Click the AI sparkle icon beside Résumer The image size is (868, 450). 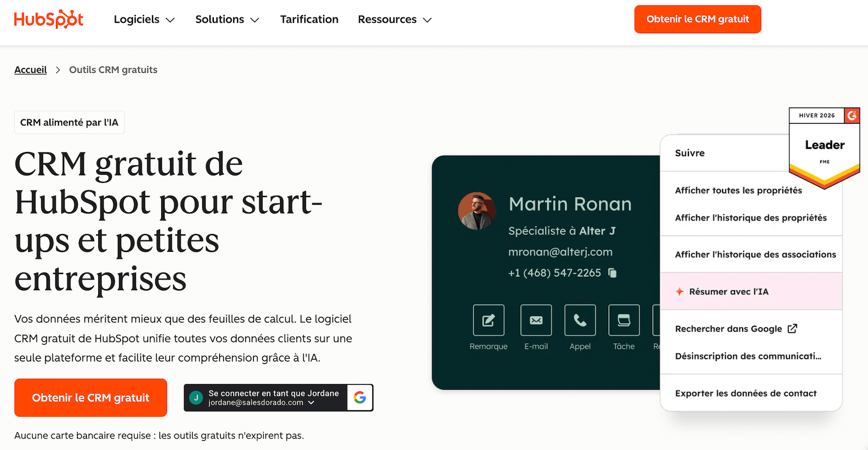pyautogui.click(x=679, y=291)
